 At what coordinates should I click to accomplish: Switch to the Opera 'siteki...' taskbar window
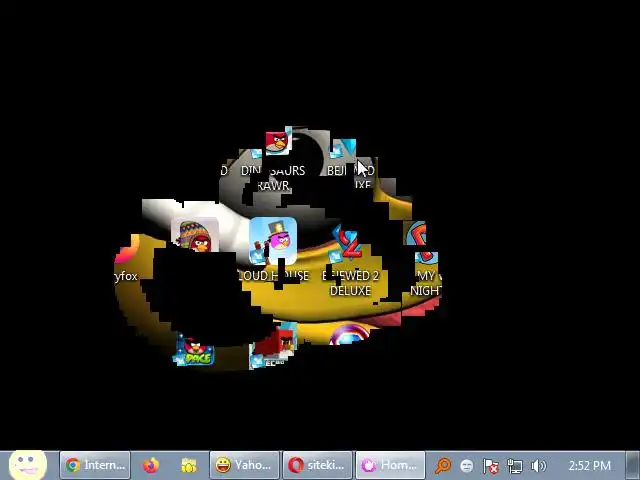tap(317, 465)
